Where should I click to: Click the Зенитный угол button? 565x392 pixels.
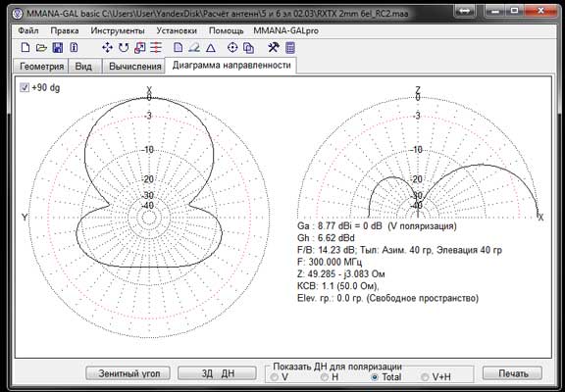(128, 373)
